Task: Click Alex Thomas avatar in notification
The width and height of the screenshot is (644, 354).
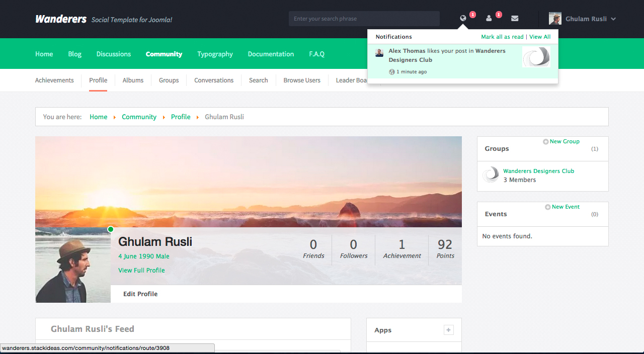Action: [379, 52]
